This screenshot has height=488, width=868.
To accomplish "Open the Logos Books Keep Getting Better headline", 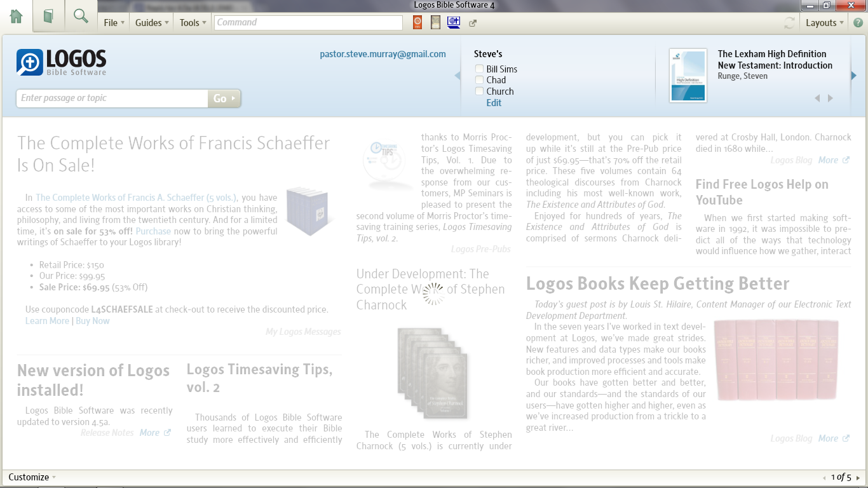I will pyautogui.click(x=658, y=283).
